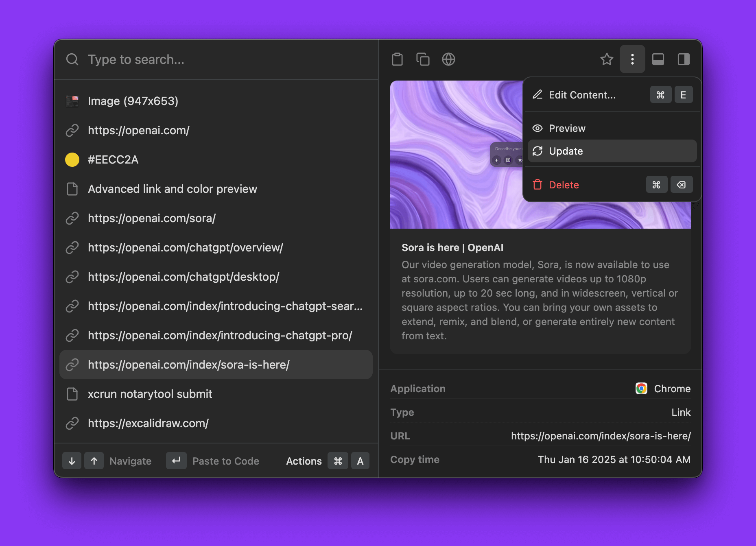Click the Copy time value
This screenshot has width=756, height=546.
point(614,459)
